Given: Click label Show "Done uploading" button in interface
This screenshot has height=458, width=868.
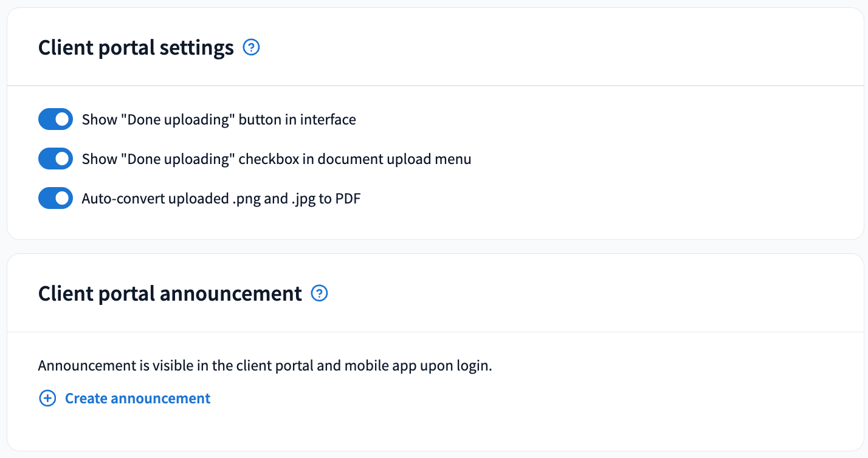Looking at the screenshot, I should 219,120.
